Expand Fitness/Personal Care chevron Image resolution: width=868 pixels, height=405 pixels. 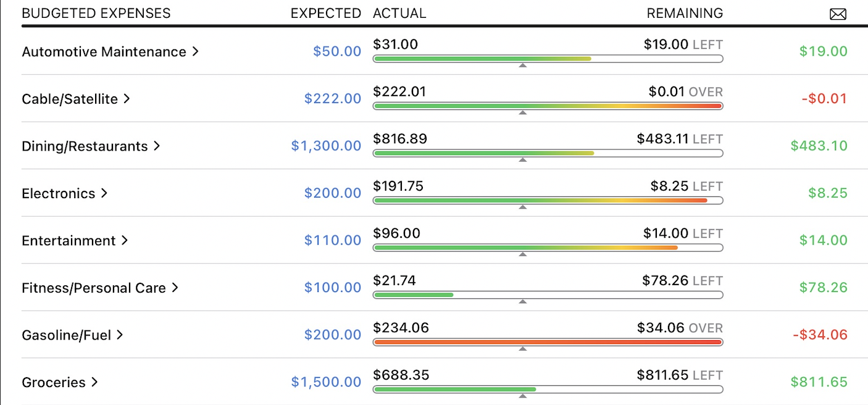175,288
